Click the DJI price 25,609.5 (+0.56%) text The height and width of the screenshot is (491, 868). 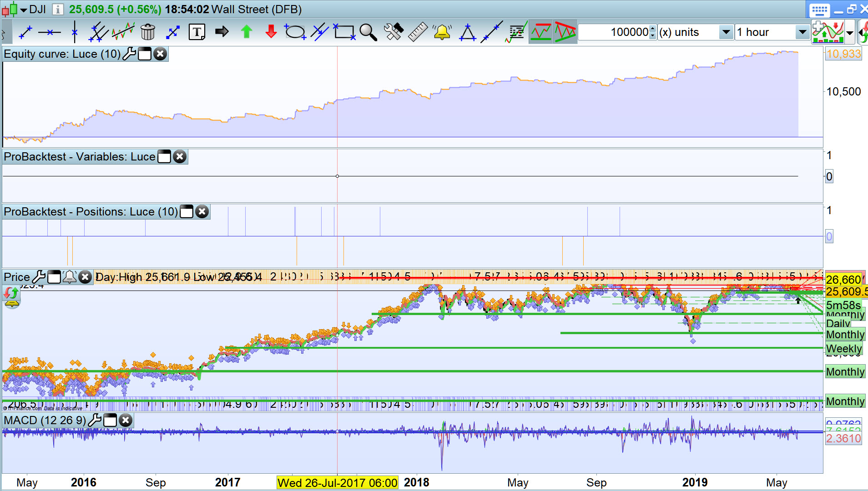tap(115, 9)
